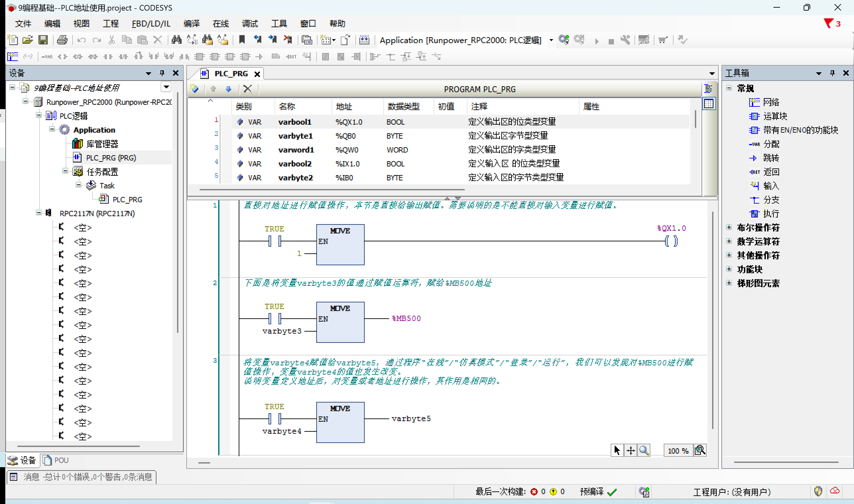
Task: Click the Toggle Bookmark icon
Action: tap(242, 40)
